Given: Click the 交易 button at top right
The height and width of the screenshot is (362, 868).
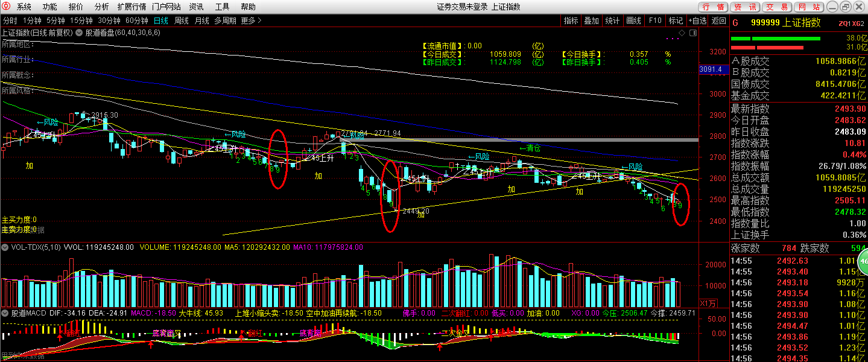Looking at the screenshot, I should click(x=778, y=7).
